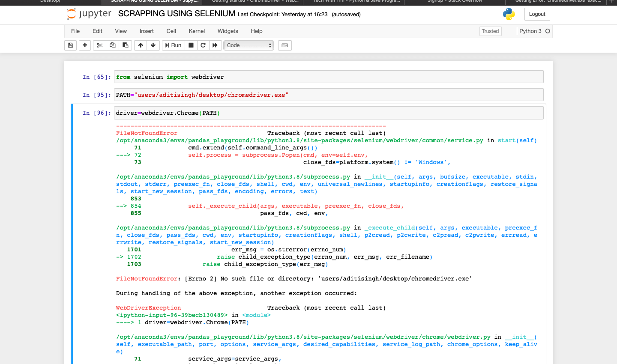
Task: Click the Logout button
Action: click(x=537, y=14)
